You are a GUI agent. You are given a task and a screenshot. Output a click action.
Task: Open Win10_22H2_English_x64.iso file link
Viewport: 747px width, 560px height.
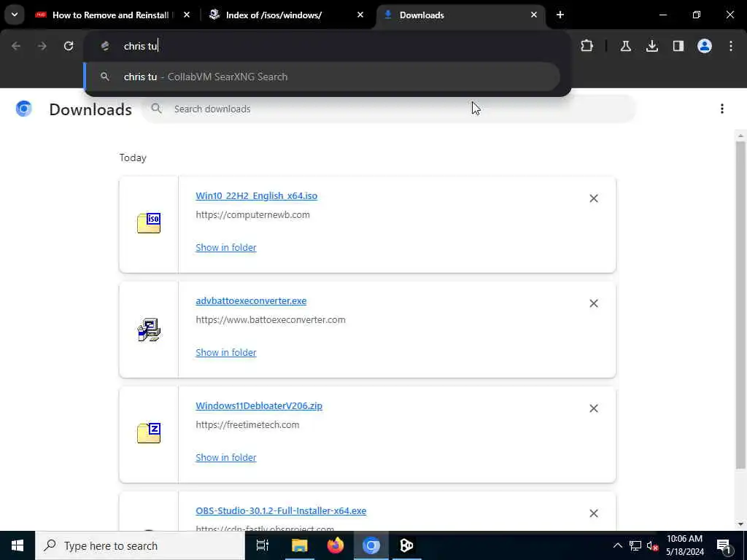tap(256, 195)
